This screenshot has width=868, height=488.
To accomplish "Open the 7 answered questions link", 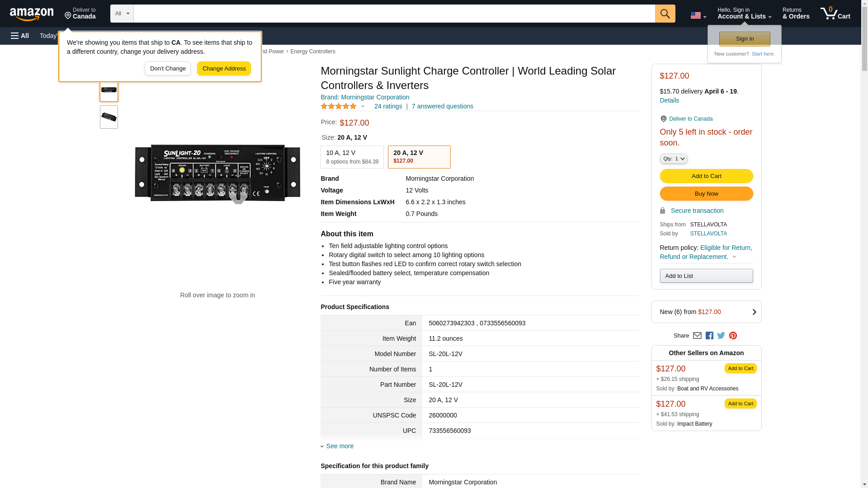I will pyautogui.click(x=442, y=106).
